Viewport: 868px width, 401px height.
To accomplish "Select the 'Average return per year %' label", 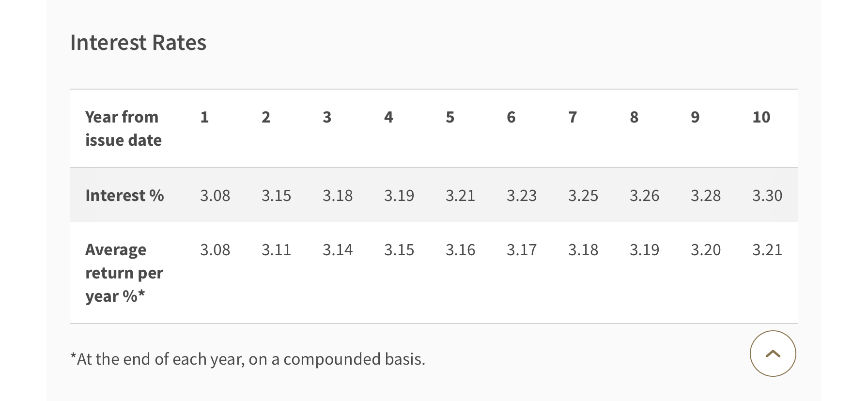I will (x=124, y=273).
